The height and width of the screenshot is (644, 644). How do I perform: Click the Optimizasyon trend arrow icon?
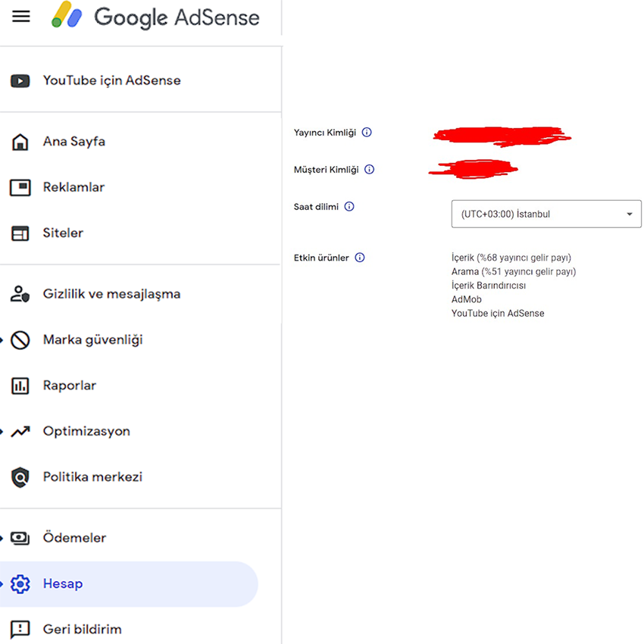(20, 432)
